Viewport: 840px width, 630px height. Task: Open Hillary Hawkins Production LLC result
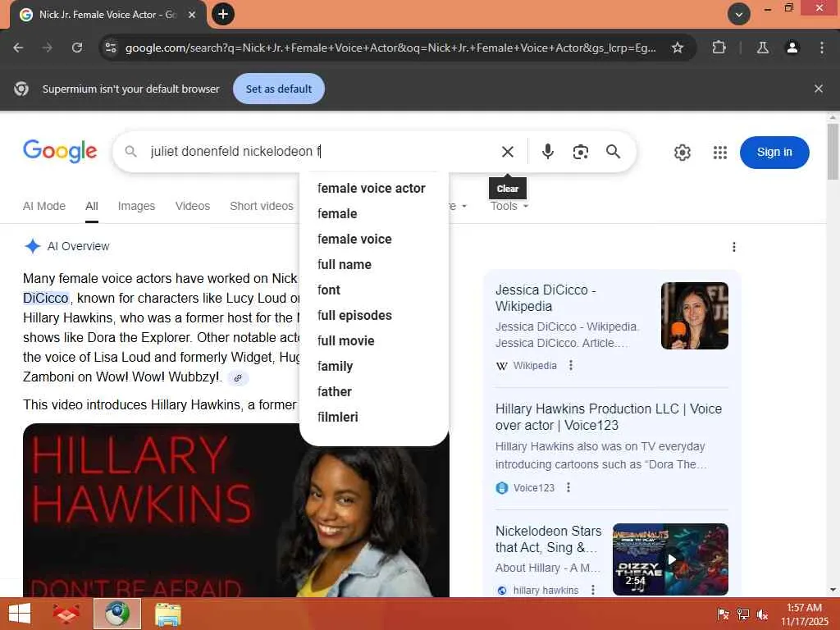pos(608,417)
